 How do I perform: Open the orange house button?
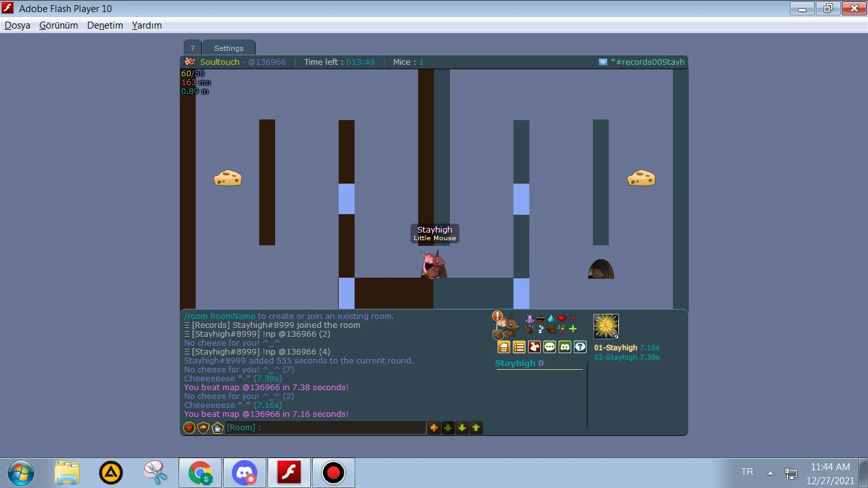coord(504,347)
